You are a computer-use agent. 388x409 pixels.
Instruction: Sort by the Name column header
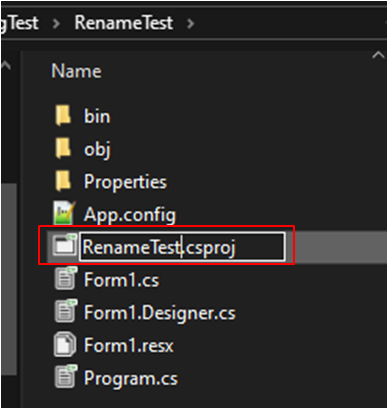tap(76, 71)
